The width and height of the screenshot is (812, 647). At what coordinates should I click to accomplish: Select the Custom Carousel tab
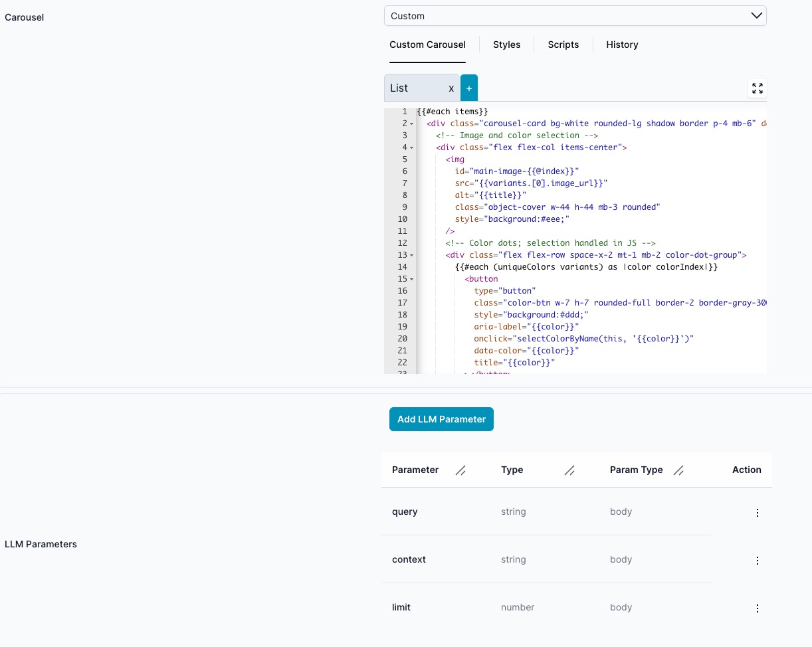coord(427,45)
